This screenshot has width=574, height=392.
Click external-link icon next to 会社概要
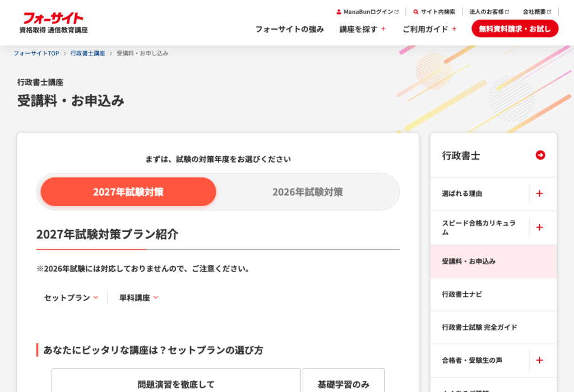tap(549, 12)
